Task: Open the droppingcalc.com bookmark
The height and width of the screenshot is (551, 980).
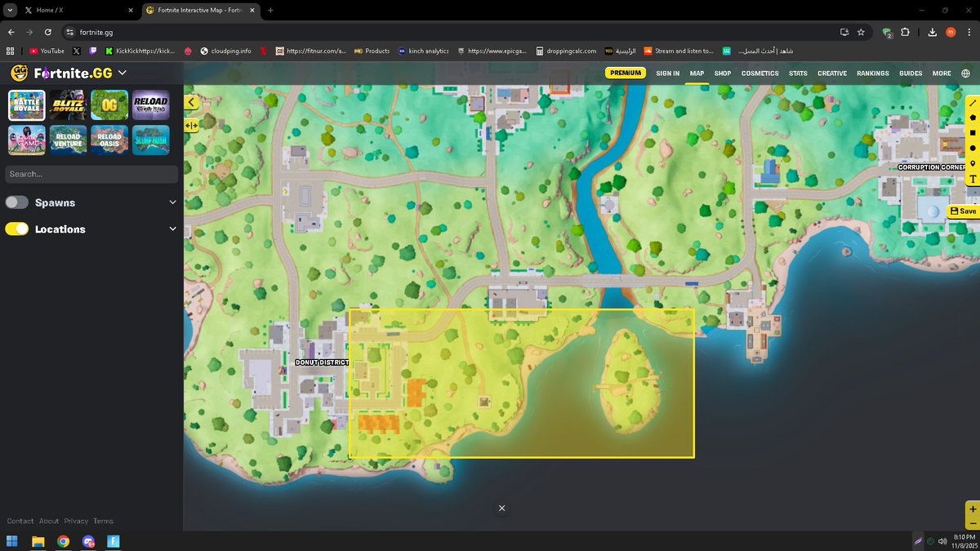Action: (566, 51)
